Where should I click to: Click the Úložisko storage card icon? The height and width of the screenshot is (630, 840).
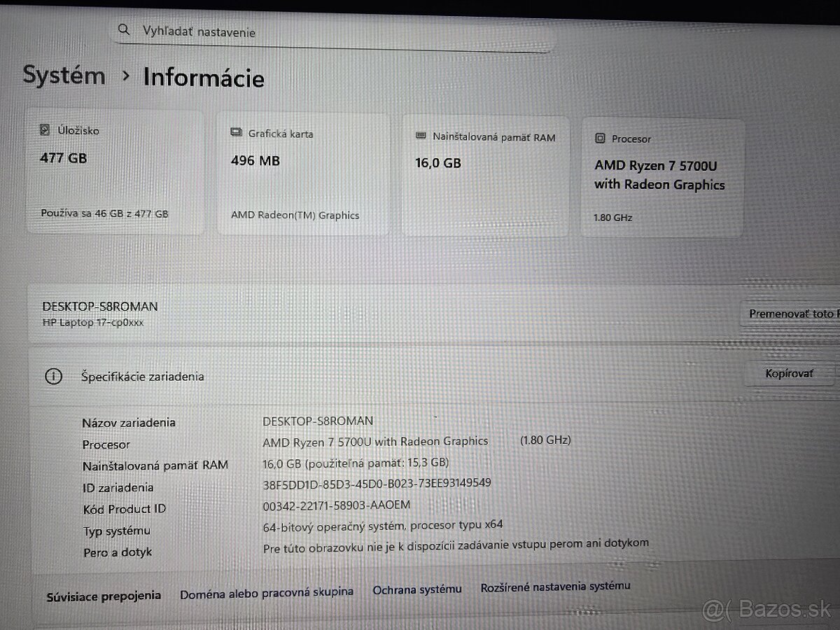[x=44, y=129]
